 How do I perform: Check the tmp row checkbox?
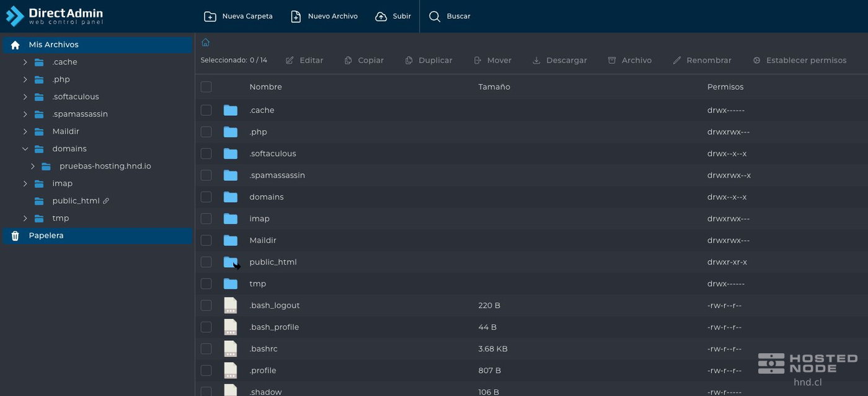pyautogui.click(x=206, y=284)
